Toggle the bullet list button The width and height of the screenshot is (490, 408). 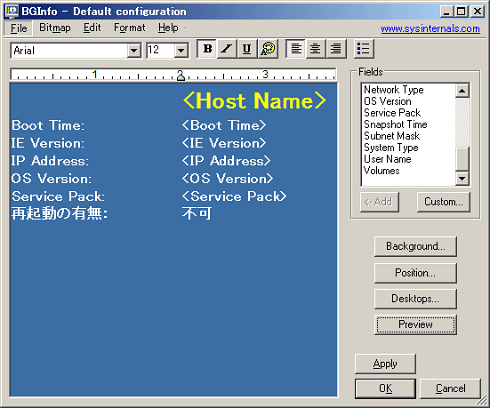(x=364, y=49)
